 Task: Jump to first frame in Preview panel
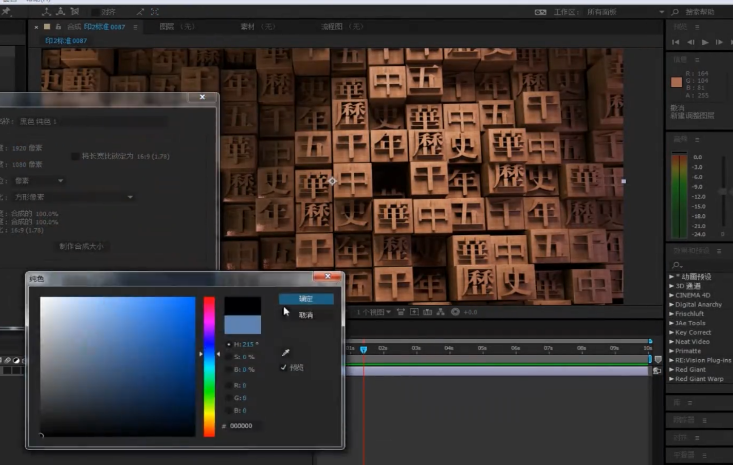677,42
